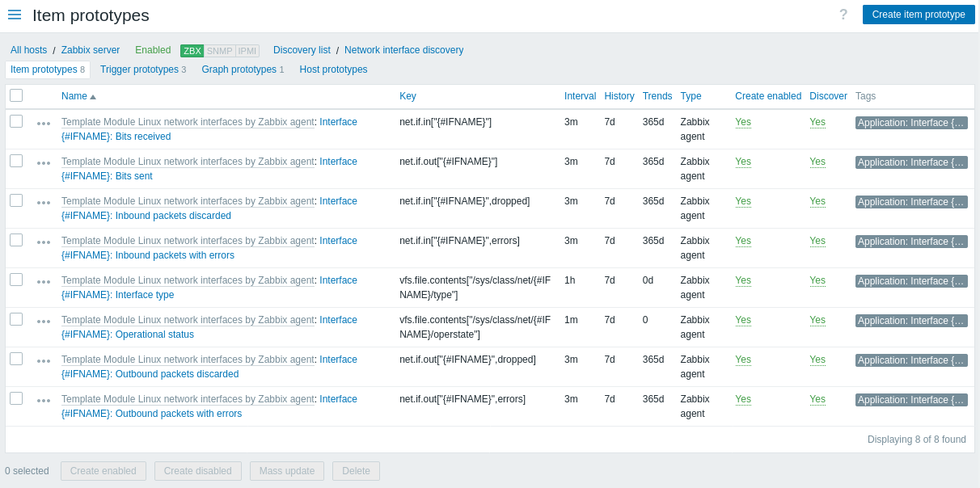Check the Outbound packets discarded row checkbox
The width and height of the screenshot is (980, 488).
[x=16, y=359]
